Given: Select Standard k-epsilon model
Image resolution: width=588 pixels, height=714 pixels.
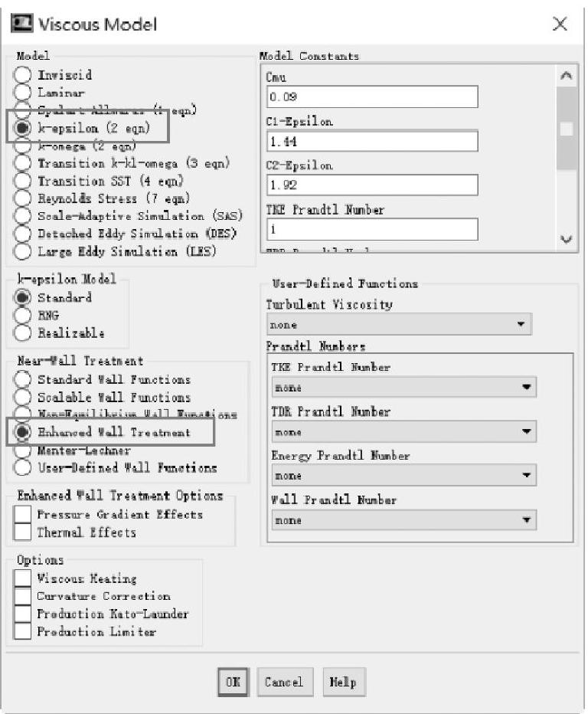Looking at the screenshot, I should click(x=22, y=297).
